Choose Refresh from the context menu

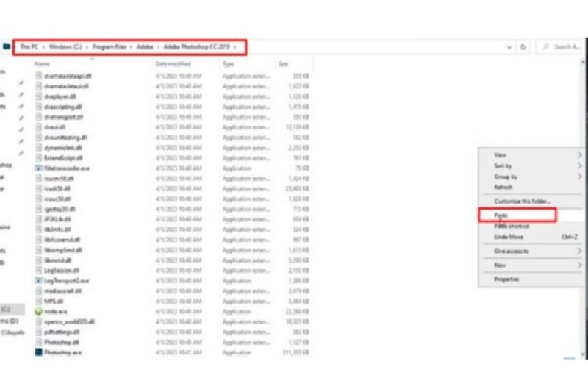[x=531, y=188]
